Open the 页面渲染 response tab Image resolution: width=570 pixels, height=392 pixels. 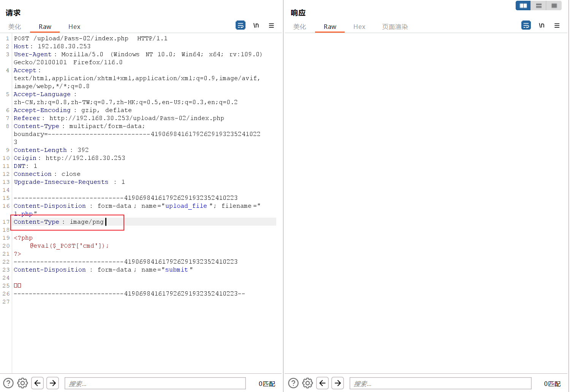395,27
